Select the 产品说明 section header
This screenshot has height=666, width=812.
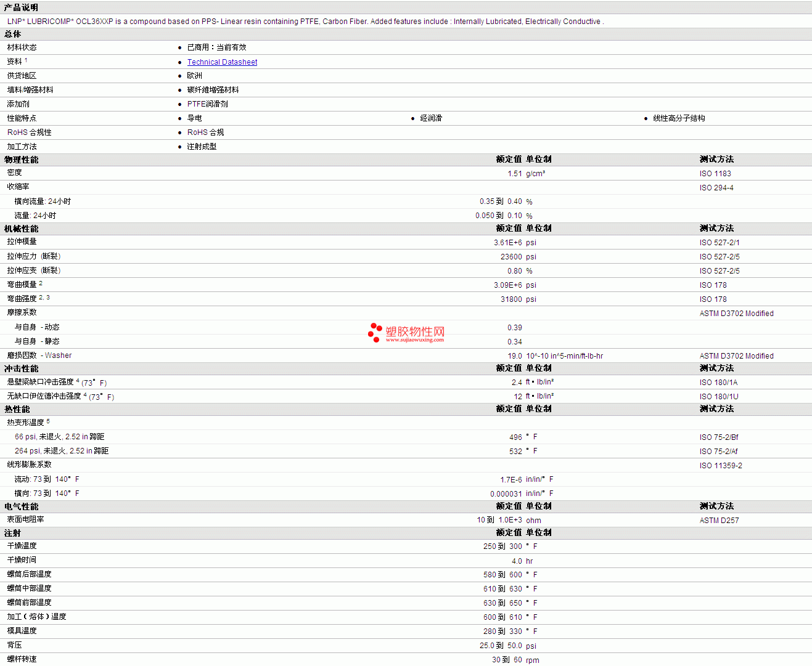pyautogui.click(x=21, y=7)
